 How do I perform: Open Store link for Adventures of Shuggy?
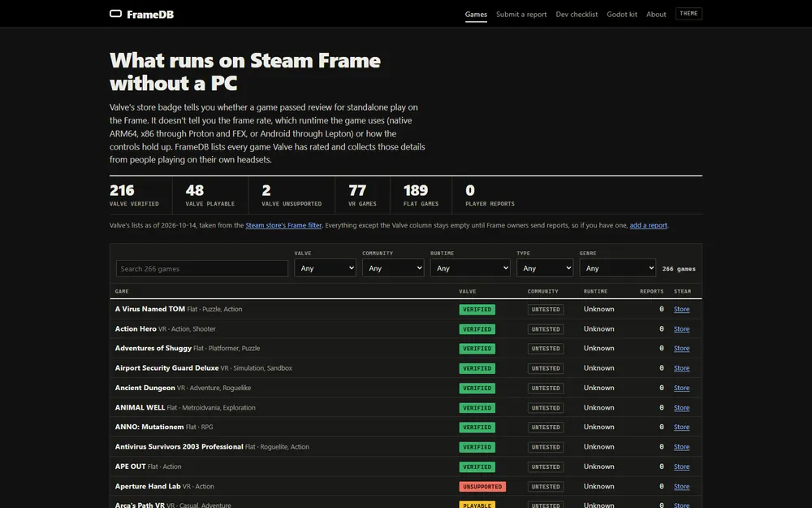pos(681,349)
